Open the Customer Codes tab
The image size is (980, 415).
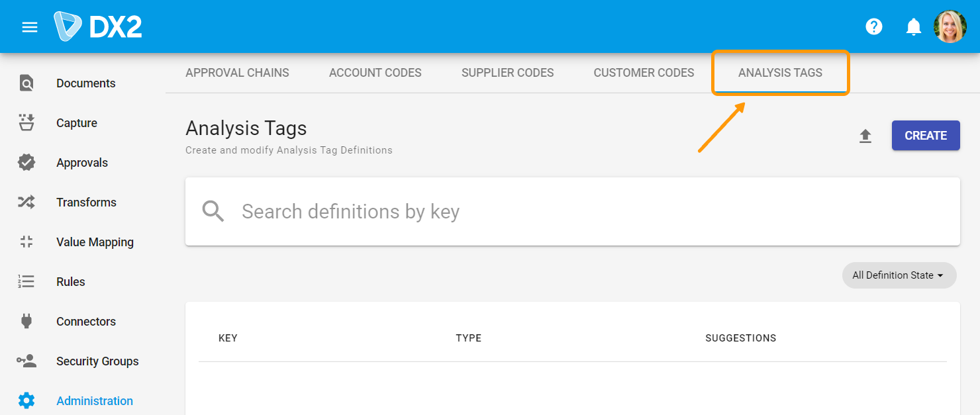pyautogui.click(x=644, y=73)
